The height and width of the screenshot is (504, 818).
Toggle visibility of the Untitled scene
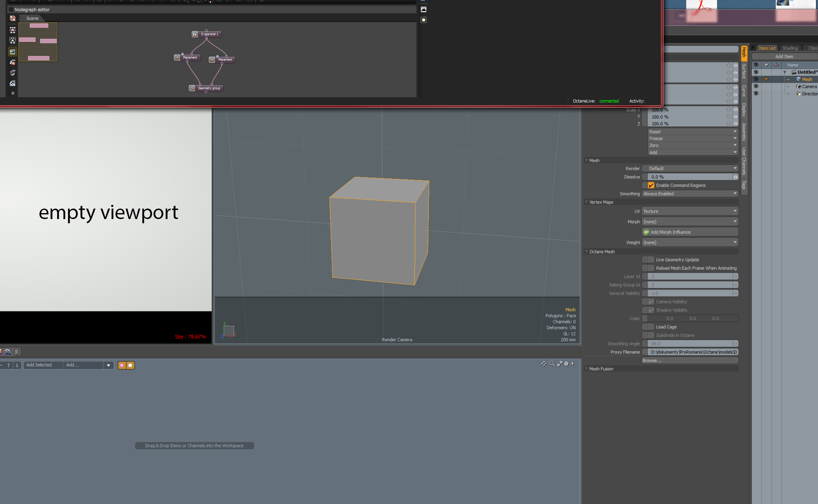(x=756, y=72)
